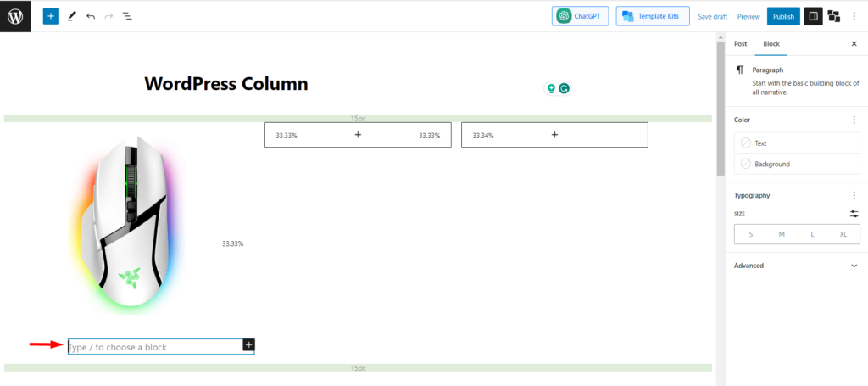
Task: Open ChatGPT assistant button
Action: tap(580, 16)
